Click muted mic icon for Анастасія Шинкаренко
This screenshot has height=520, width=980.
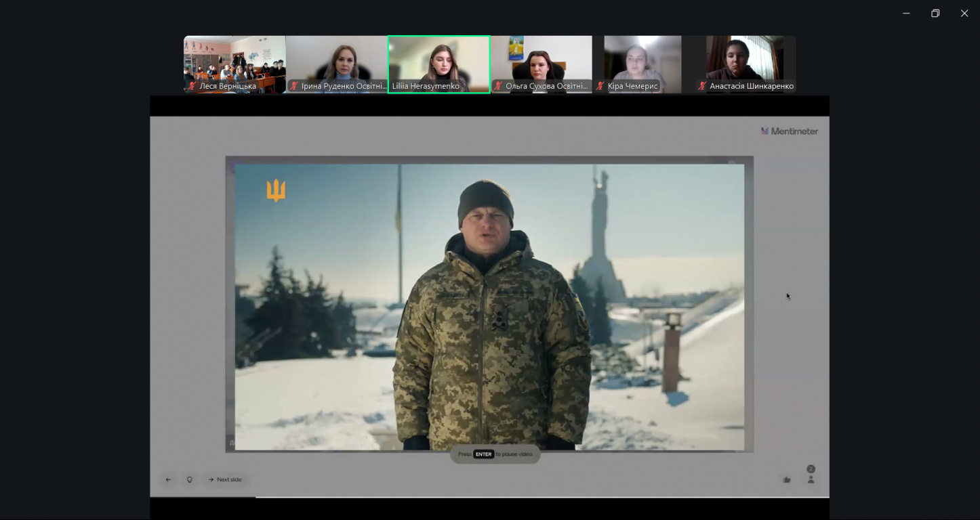point(703,86)
